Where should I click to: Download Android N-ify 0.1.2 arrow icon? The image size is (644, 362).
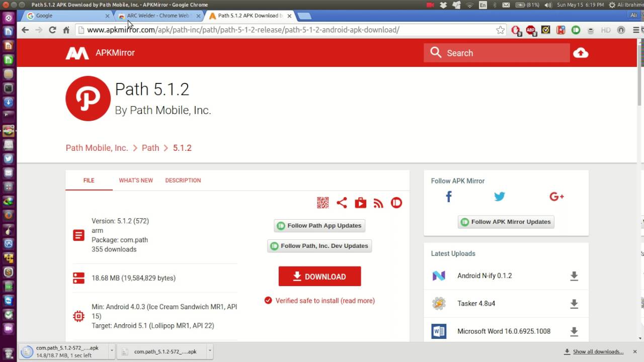point(574,276)
